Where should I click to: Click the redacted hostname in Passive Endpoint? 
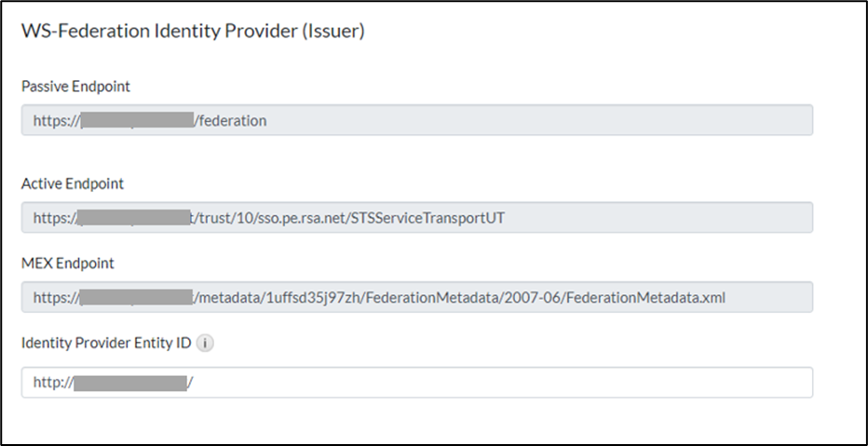click(137, 120)
